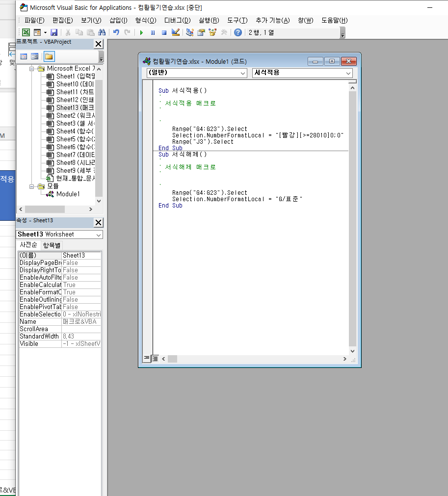Click the code window scroll down arrow

tap(352, 351)
